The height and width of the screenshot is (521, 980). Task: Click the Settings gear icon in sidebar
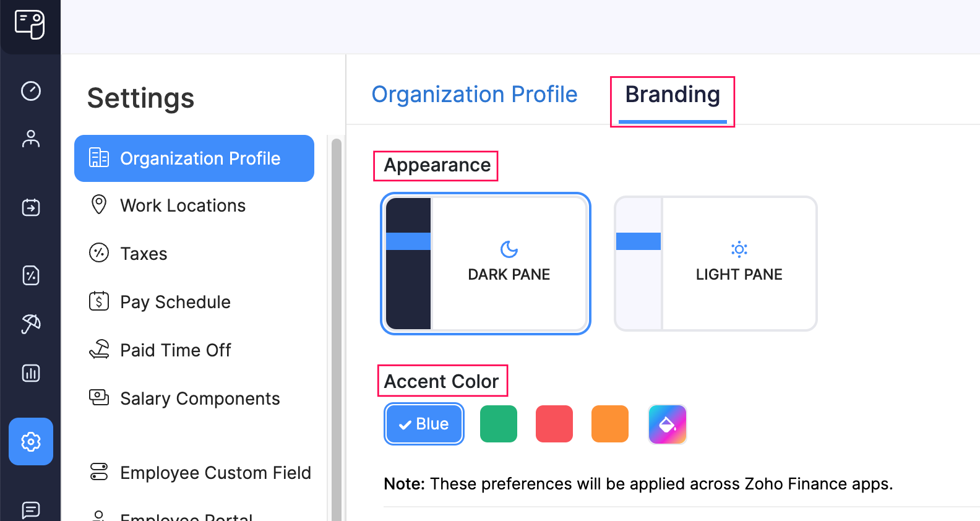(x=30, y=442)
